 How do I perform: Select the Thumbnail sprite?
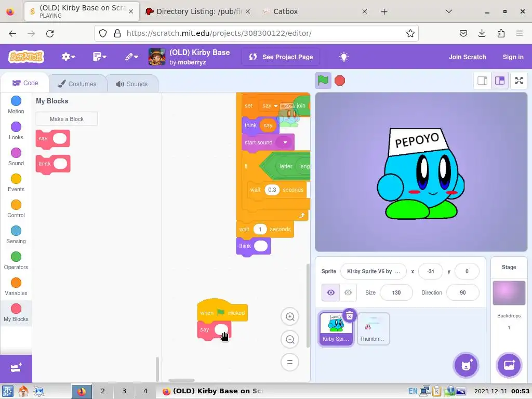tap(373, 329)
